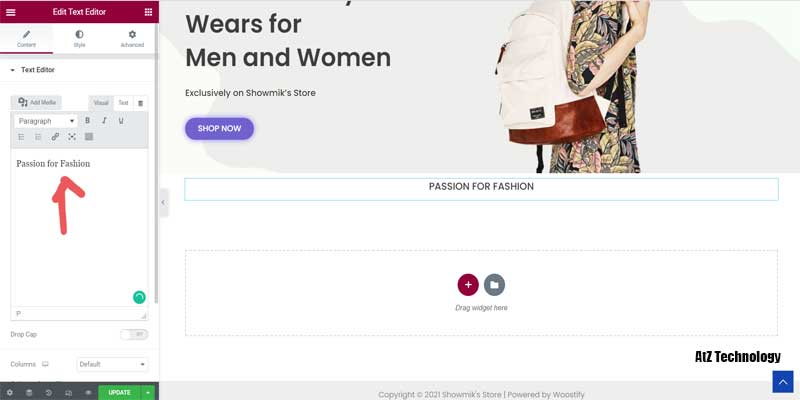Toggle the Drop Cap switch
Viewport: 800px width, 400px height.
point(133,335)
